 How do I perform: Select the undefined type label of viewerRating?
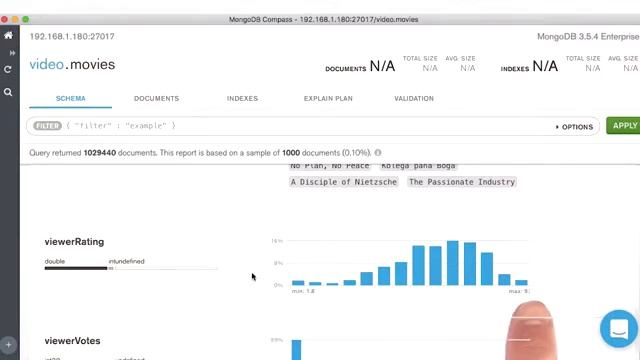point(130,261)
